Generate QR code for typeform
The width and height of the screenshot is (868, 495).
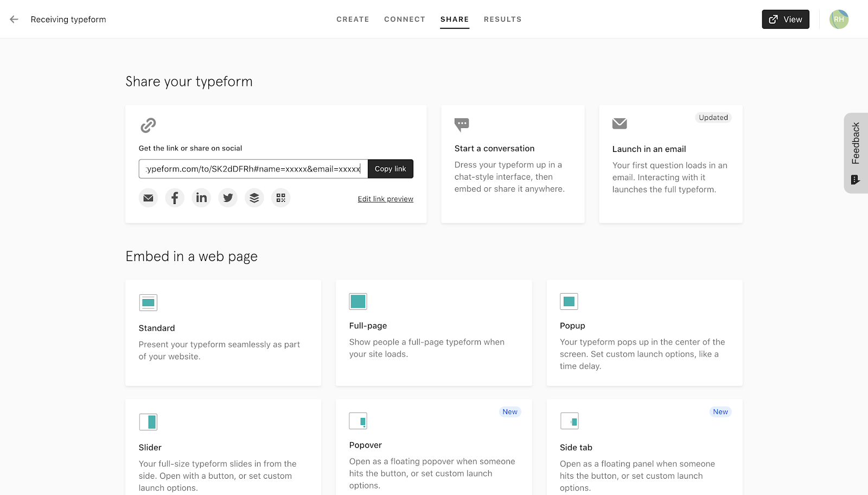[281, 198]
